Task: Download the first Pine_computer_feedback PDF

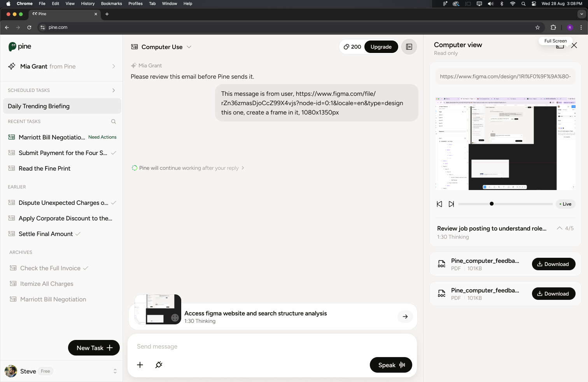Action: [553, 264]
